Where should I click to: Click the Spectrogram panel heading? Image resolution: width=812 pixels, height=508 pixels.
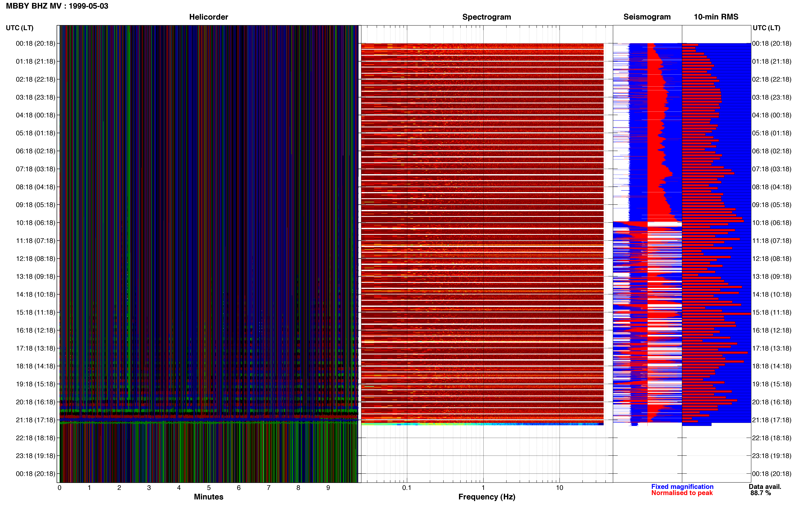[487, 17]
